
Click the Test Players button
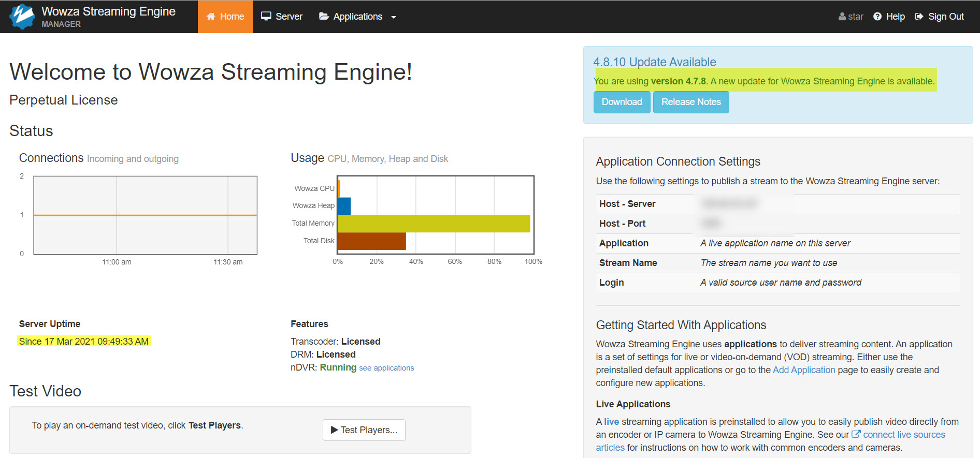[x=364, y=430]
